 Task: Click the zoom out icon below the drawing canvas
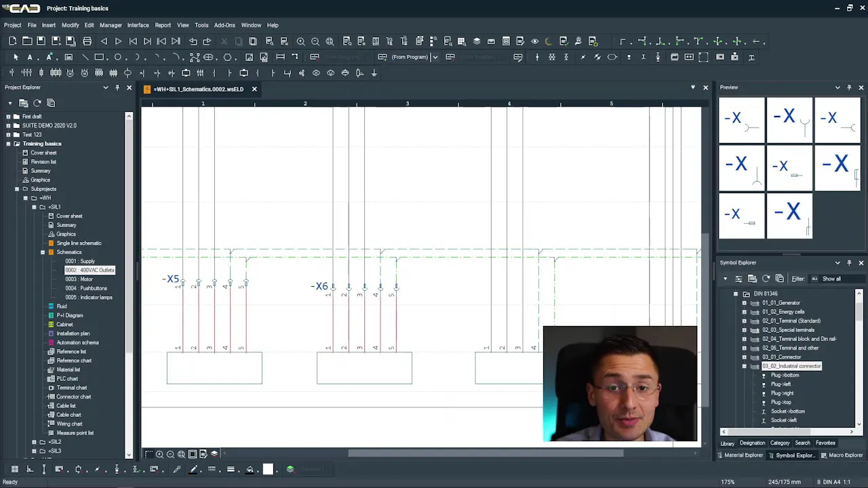[x=171, y=454]
